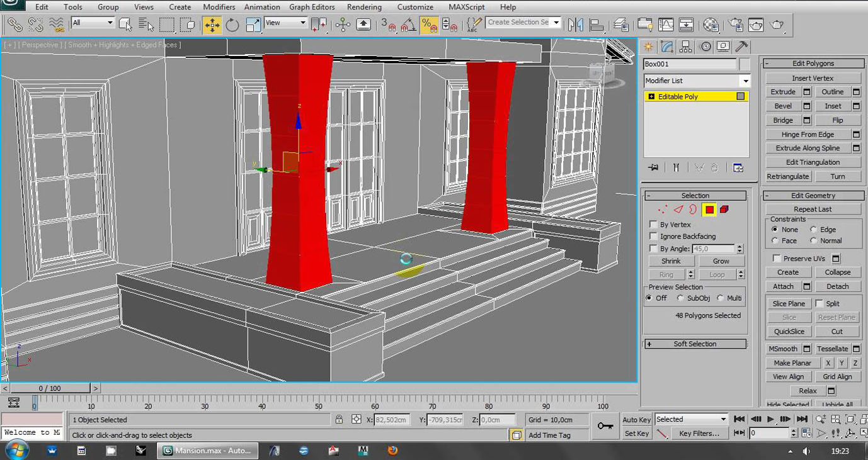868x460 pixels.
Task: Select the Edge constraint radio button
Action: click(814, 230)
